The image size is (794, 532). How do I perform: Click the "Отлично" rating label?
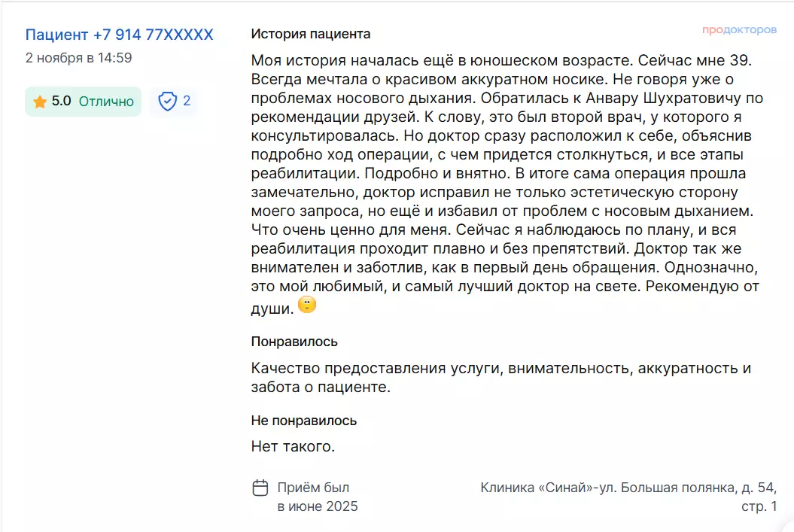[x=106, y=102]
